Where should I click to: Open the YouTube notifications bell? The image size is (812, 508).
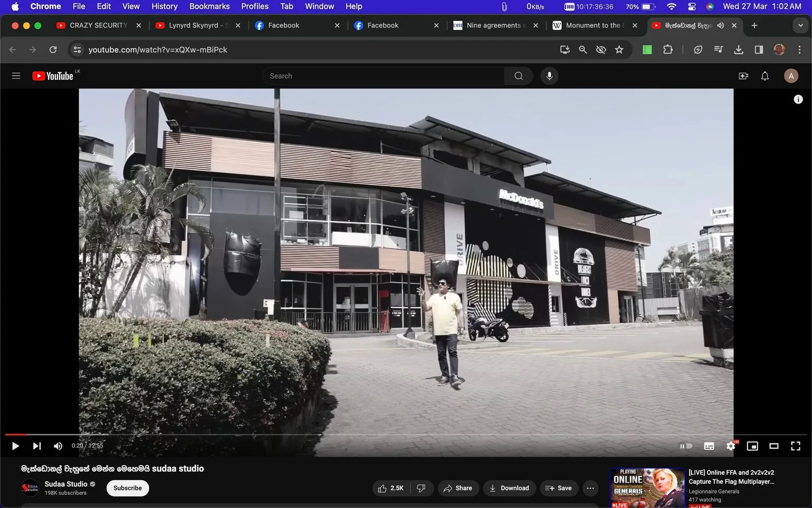[x=765, y=76]
